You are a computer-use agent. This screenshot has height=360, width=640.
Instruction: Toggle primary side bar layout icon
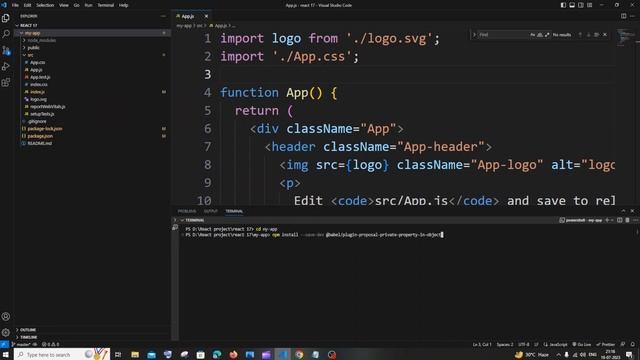point(563,5)
